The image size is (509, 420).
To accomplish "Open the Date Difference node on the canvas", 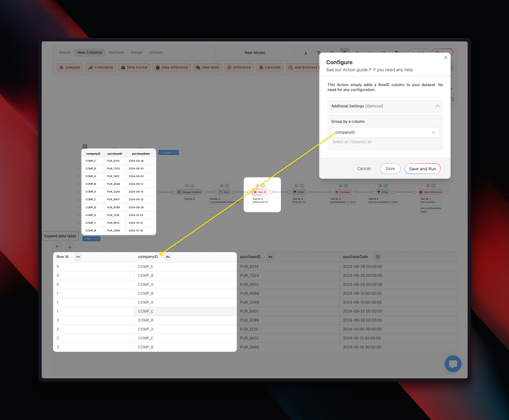I will click(x=431, y=192).
